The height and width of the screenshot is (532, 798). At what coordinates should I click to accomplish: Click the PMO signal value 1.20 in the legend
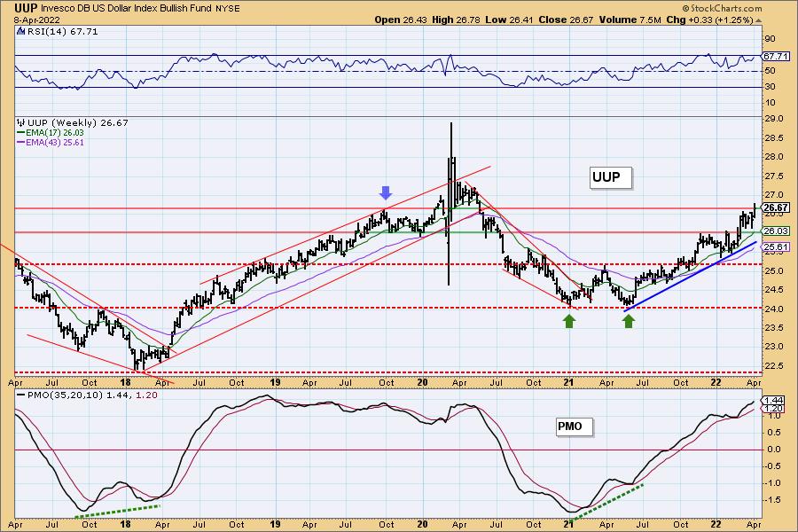coord(146,395)
